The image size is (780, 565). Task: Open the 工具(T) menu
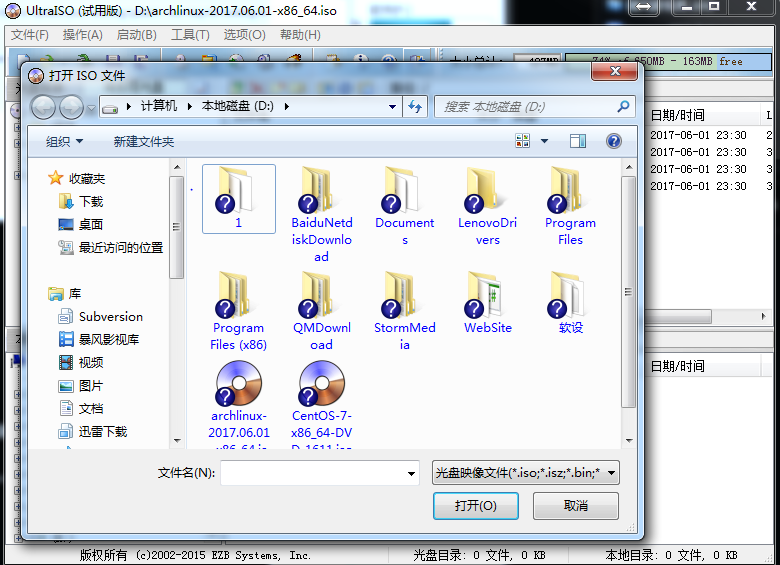pyautogui.click(x=191, y=35)
